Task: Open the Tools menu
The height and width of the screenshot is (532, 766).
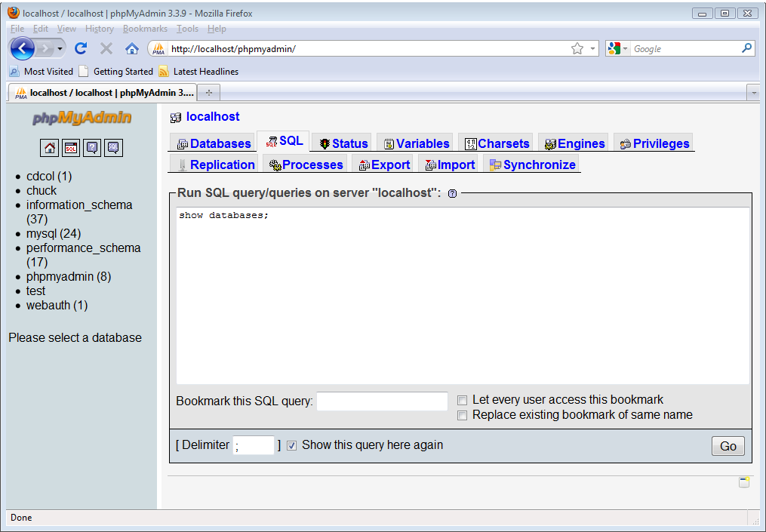Action: click(187, 29)
